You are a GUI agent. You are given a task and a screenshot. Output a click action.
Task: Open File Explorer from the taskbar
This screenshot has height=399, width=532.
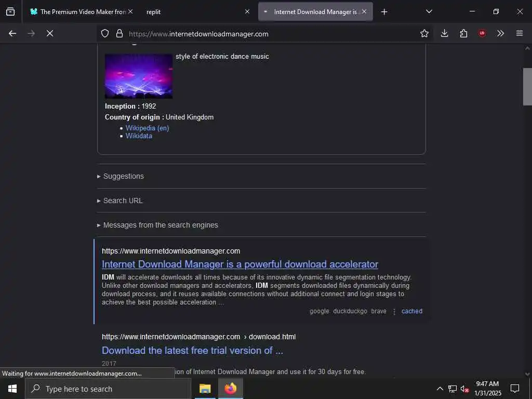pyautogui.click(x=205, y=389)
